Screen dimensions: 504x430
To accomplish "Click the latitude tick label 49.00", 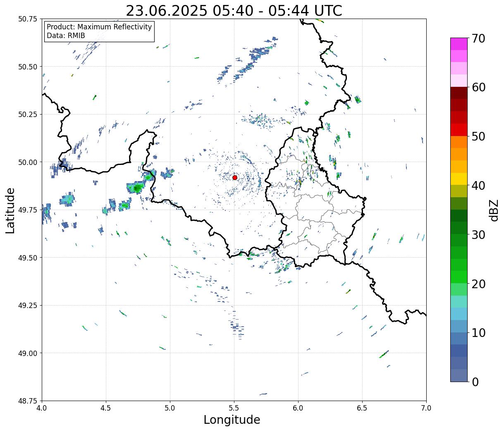I will (x=28, y=353).
